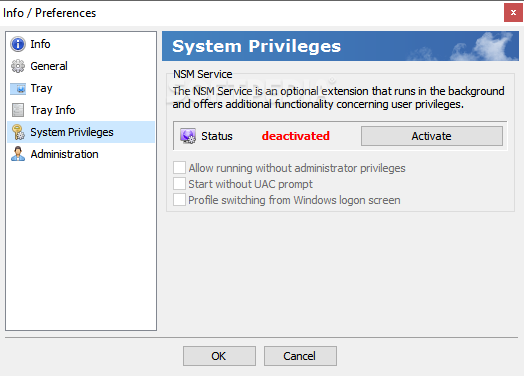This screenshot has height=376, width=524.
Task: Click the red deactivated status text
Action: (x=296, y=136)
